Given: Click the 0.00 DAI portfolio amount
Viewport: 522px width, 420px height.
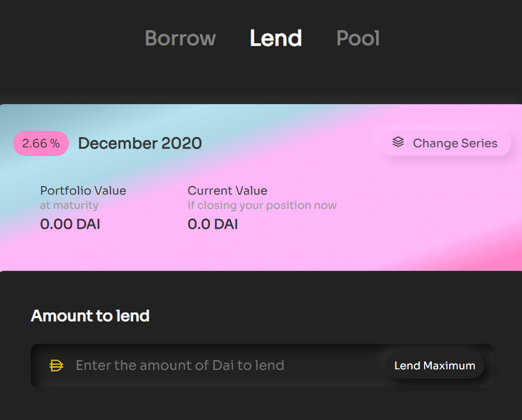Looking at the screenshot, I should [x=70, y=224].
